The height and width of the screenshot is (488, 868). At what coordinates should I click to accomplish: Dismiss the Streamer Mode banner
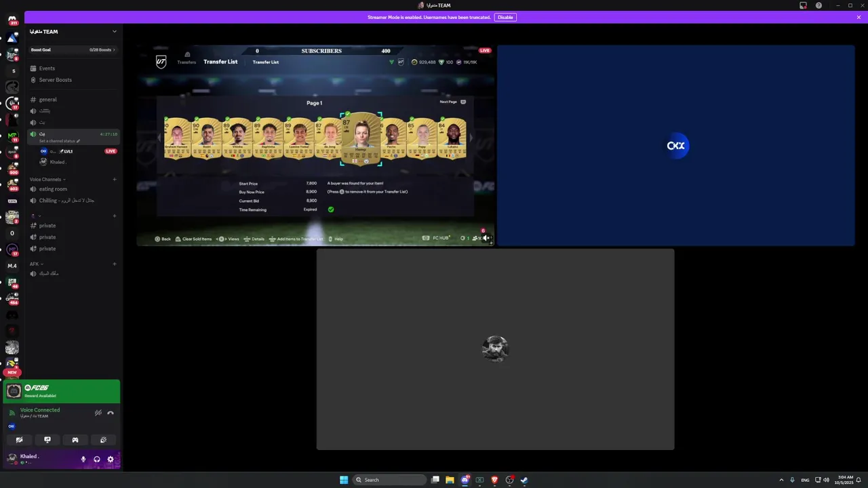(x=859, y=17)
